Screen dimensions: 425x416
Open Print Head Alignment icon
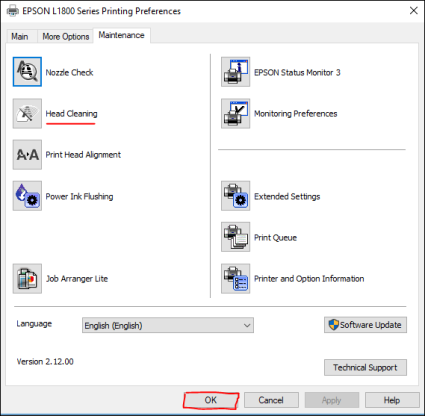coord(27,155)
